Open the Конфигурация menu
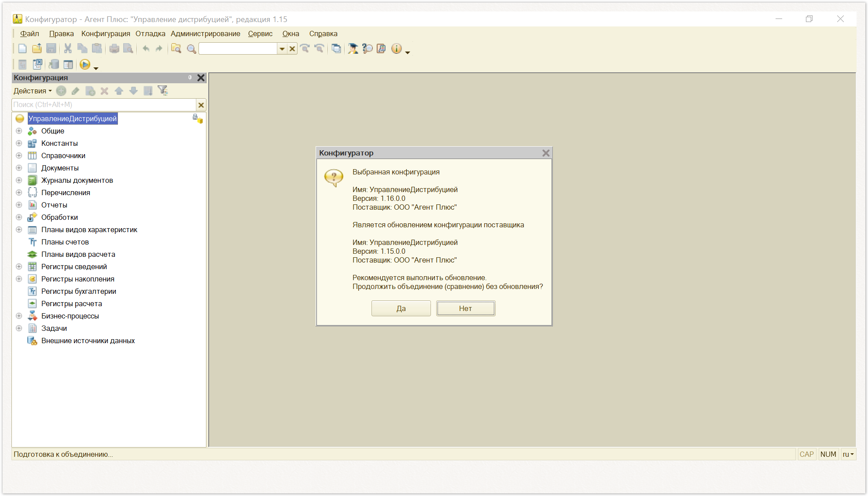The width and height of the screenshot is (868, 496). [x=106, y=33]
